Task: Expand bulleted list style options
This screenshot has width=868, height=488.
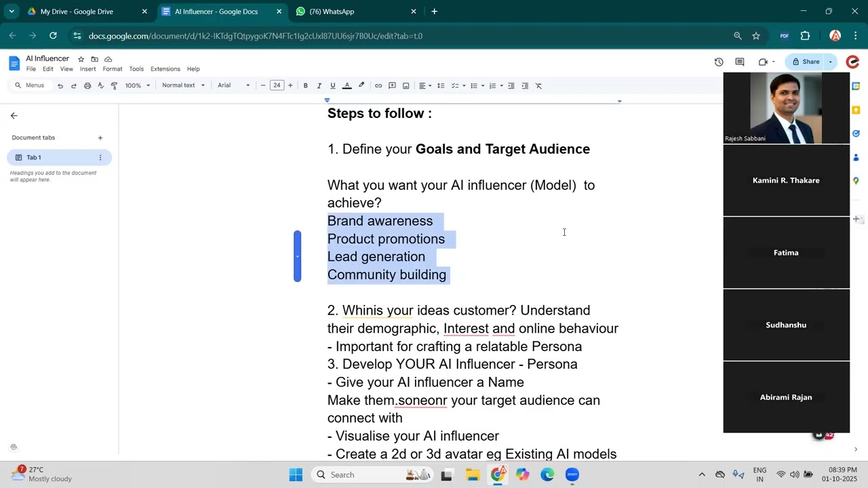Action: [483, 85]
